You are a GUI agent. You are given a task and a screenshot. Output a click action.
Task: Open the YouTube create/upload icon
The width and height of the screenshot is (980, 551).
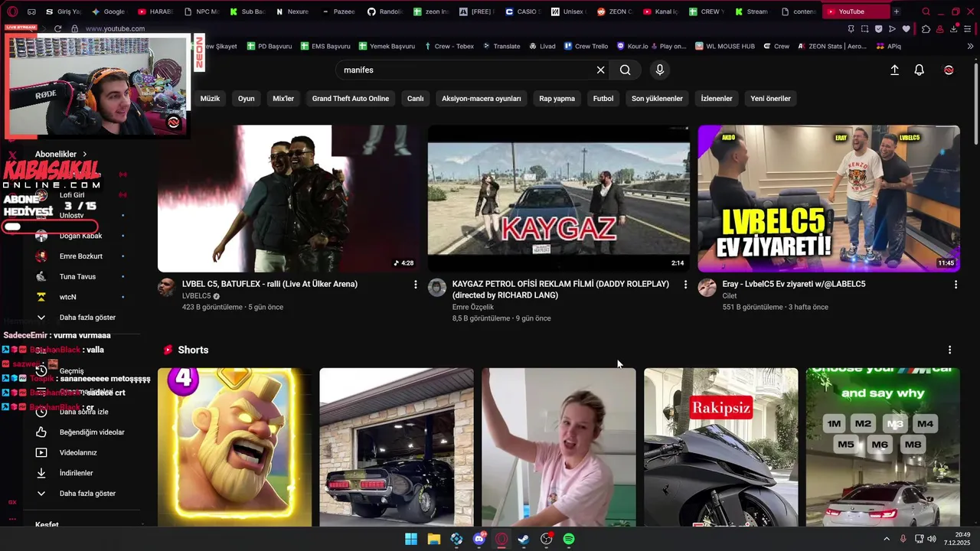(x=894, y=70)
